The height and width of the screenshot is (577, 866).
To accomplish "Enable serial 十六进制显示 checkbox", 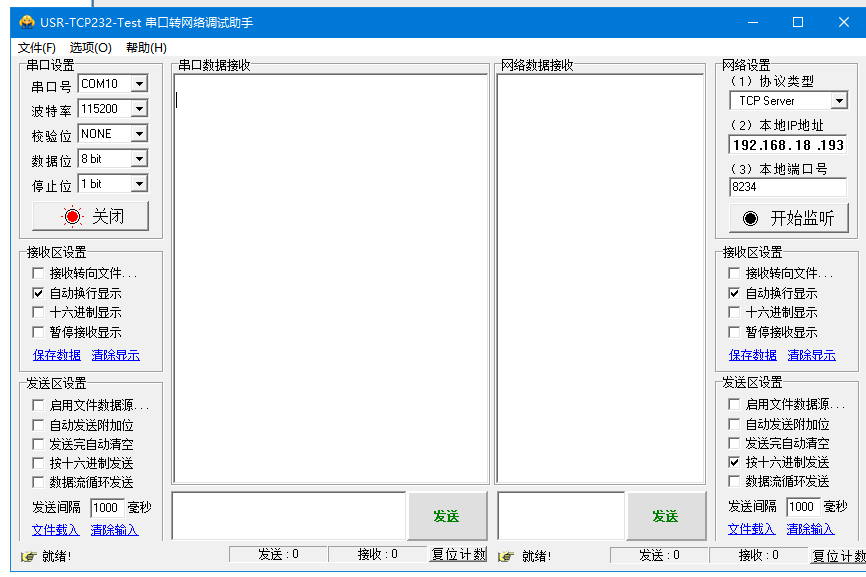I will (39, 313).
